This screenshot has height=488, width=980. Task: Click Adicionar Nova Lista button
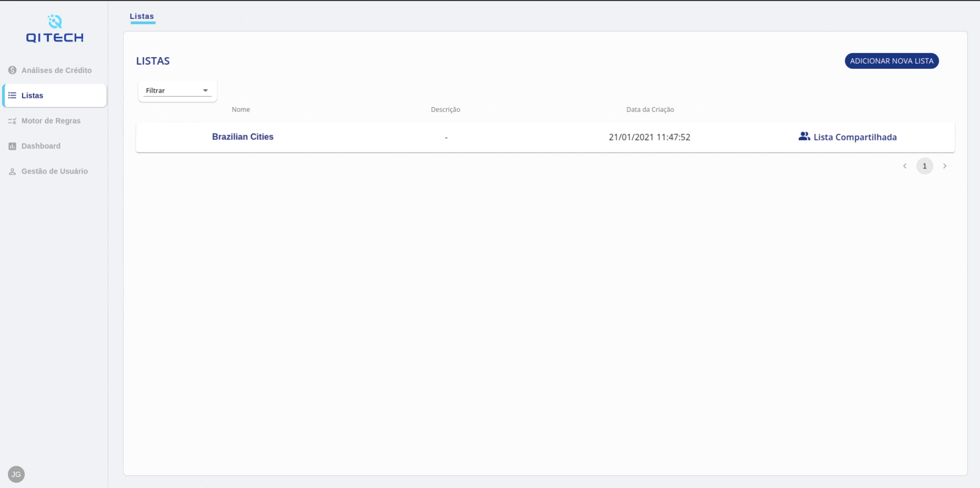[892, 61]
